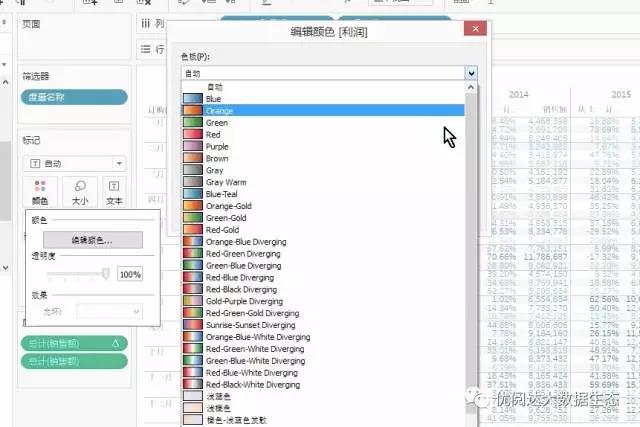Viewport: 640px width, 427px height.
Task: Pick Orange-Blue Diverging palette
Action: coord(323,242)
